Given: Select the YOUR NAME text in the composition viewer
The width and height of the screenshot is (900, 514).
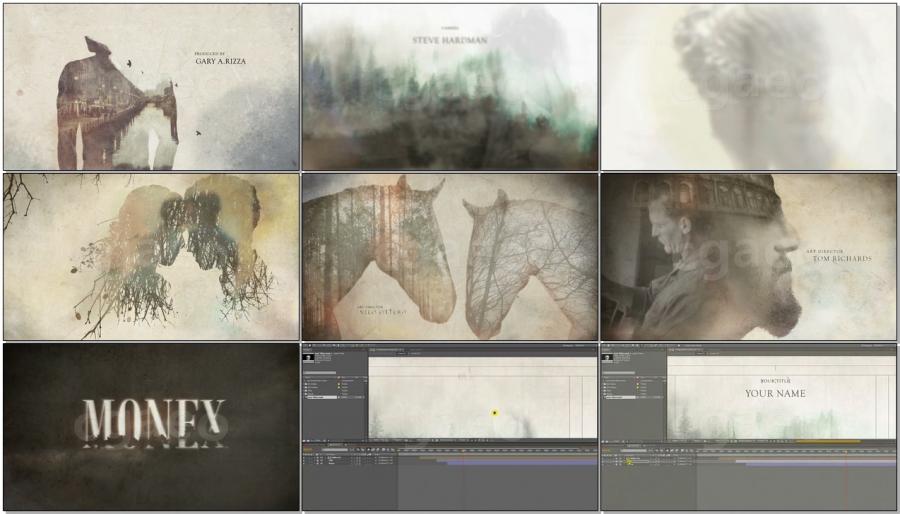Looking at the screenshot, I should pos(775,393).
